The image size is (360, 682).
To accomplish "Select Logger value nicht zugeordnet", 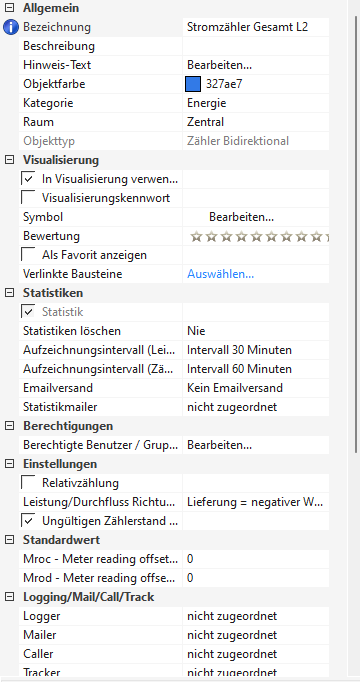I will (x=256, y=616).
